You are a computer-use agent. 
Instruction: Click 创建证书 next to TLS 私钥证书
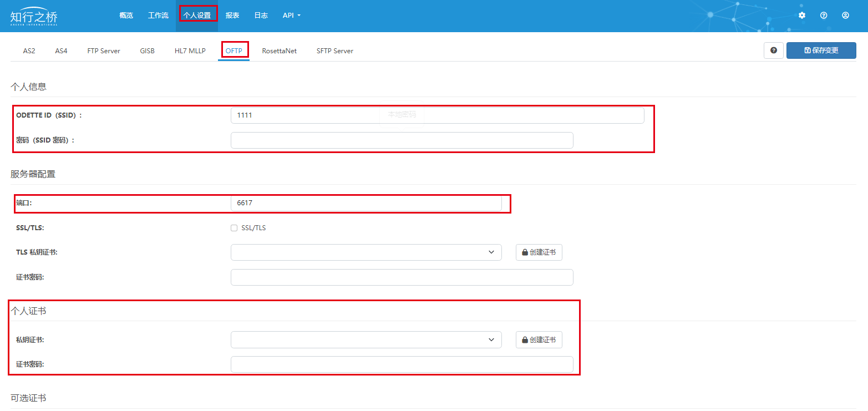point(539,252)
